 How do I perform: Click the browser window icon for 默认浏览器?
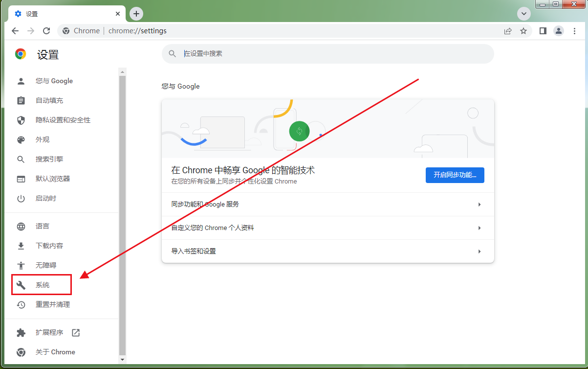coord(21,179)
